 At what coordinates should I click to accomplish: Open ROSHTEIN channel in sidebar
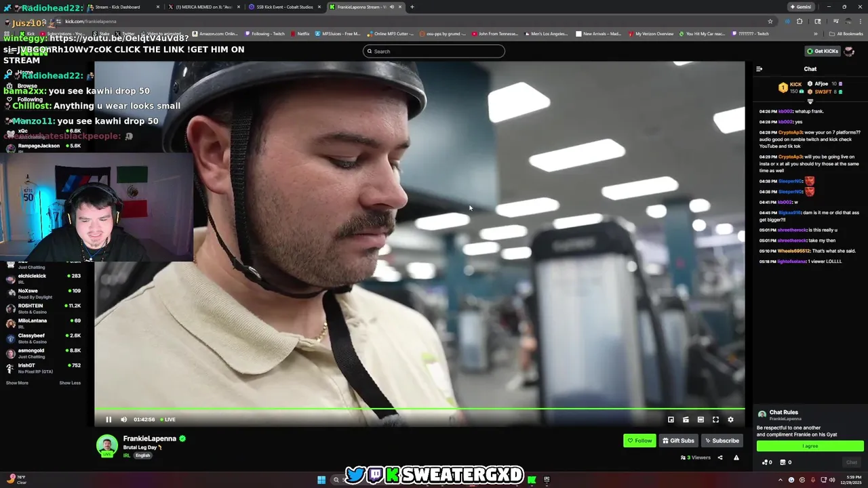click(43, 308)
